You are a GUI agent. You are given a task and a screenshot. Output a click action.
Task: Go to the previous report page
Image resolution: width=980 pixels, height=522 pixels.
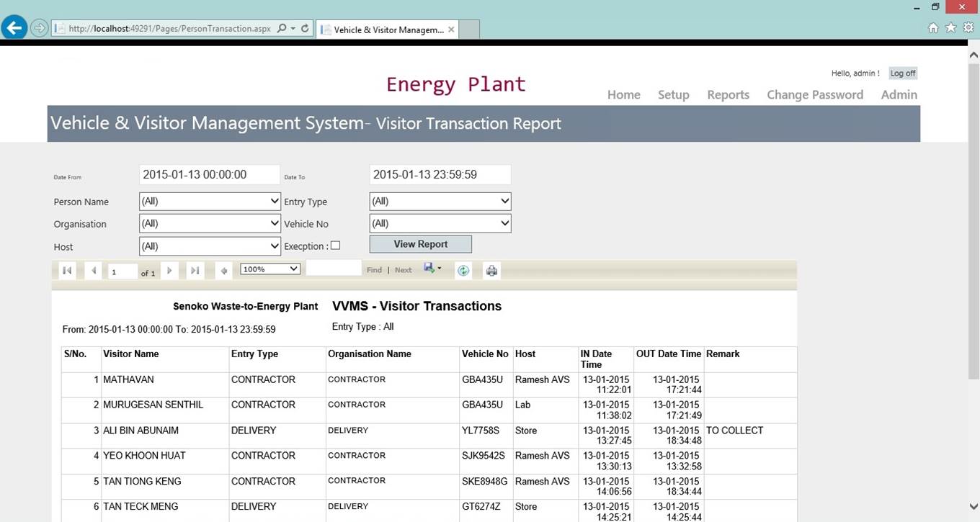point(94,270)
